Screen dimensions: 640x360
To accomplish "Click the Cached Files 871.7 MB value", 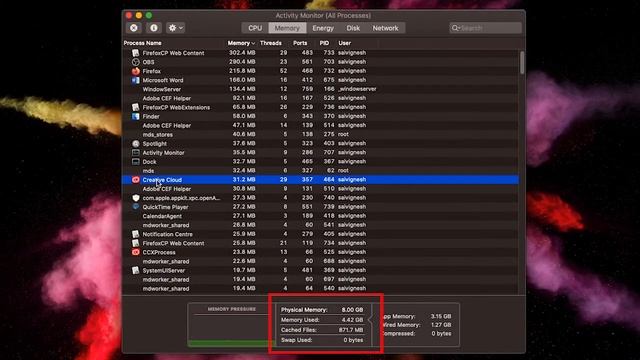I will (351, 330).
